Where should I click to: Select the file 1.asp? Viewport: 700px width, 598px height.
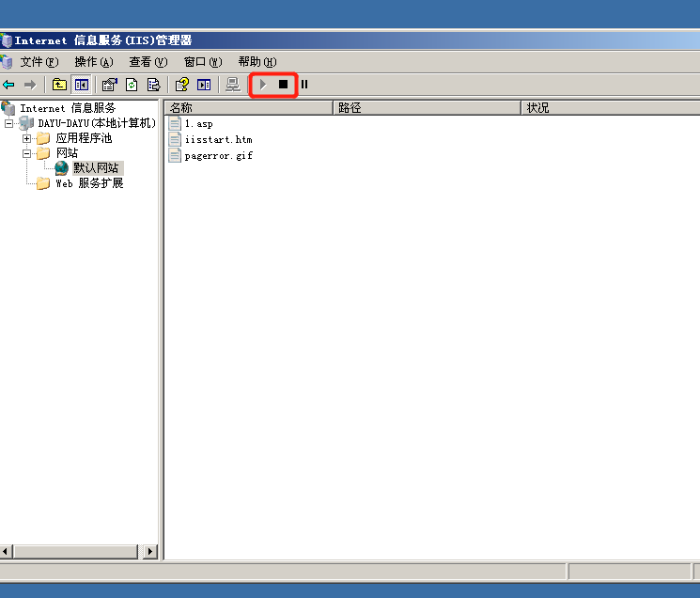coord(198,124)
